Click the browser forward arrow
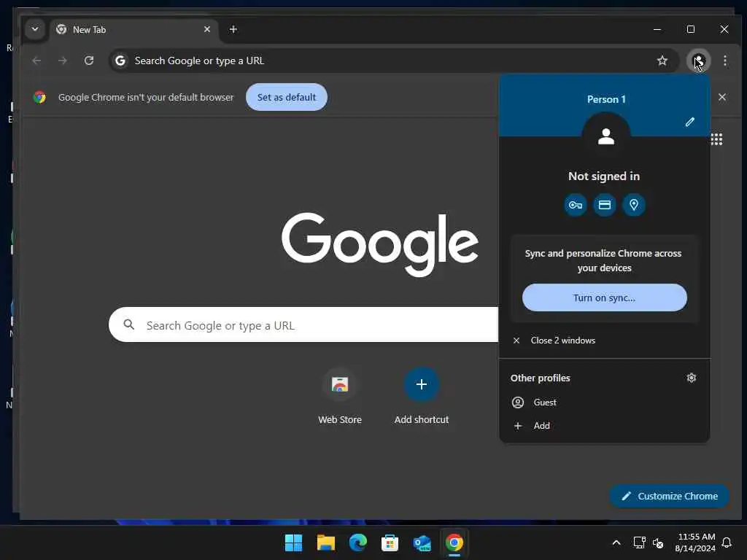747x560 pixels. click(x=63, y=61)
